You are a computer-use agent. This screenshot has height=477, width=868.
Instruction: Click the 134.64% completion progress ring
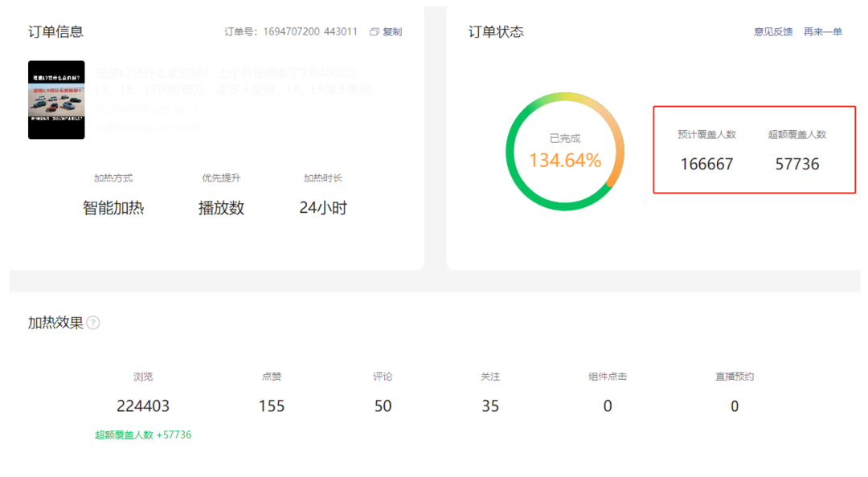pos(565,151)
